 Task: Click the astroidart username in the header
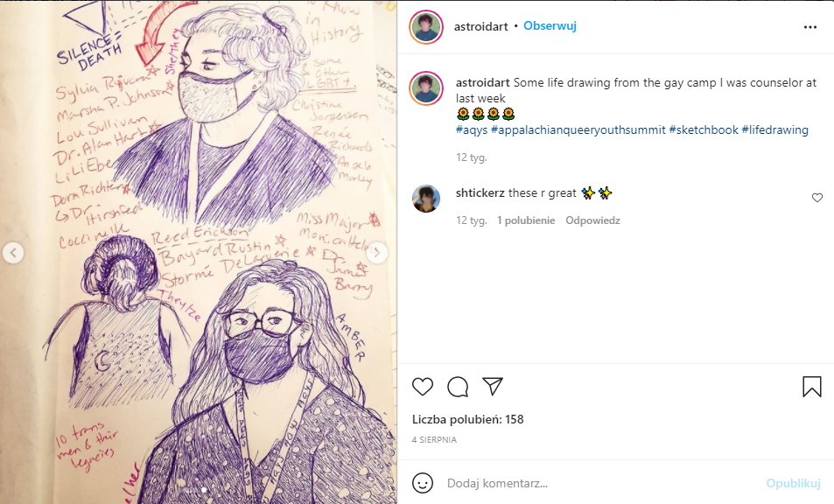(480, 26)
